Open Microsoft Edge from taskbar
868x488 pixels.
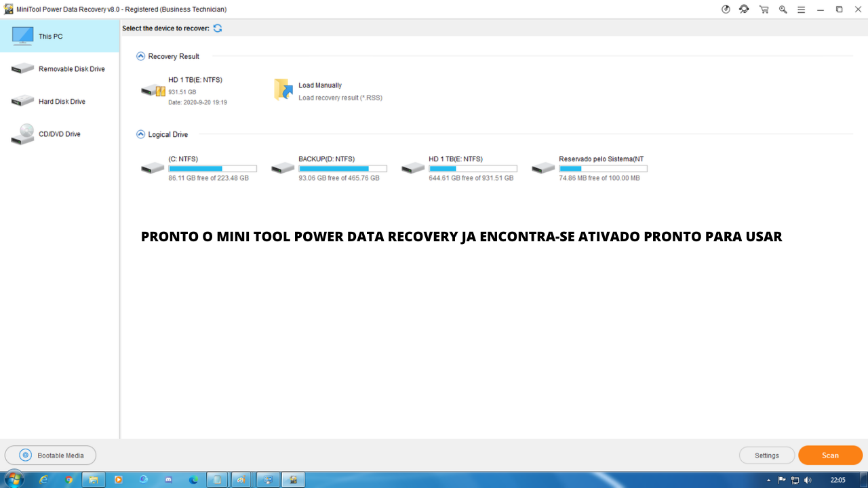193,480
